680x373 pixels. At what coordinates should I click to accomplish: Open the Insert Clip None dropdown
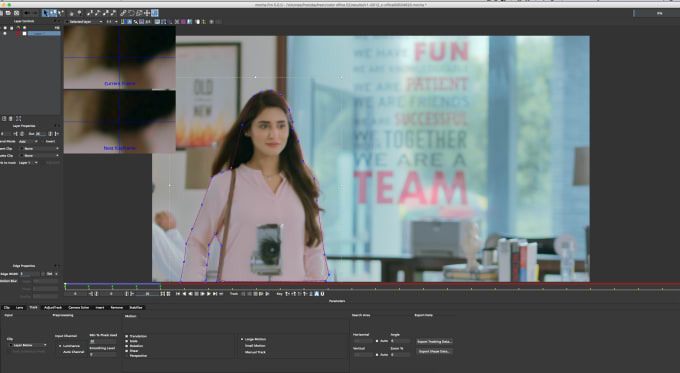pos(39,148)
